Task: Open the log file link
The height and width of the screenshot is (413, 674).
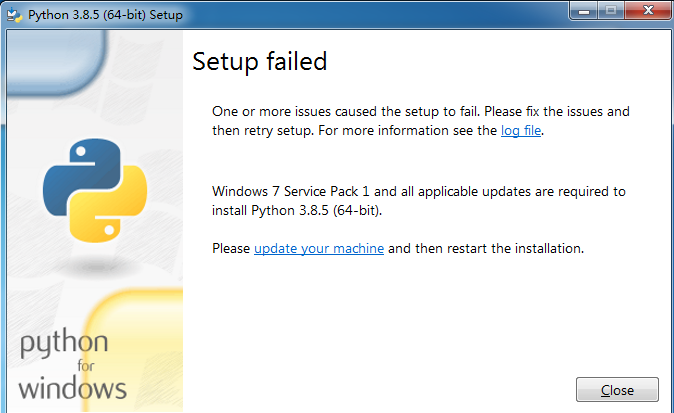Action: coord(521,130)
